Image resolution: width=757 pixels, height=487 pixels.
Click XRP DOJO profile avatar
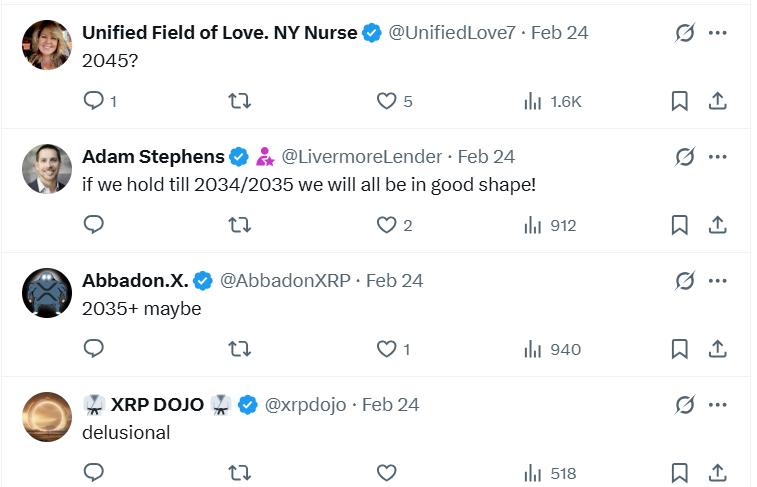point(47,417)
